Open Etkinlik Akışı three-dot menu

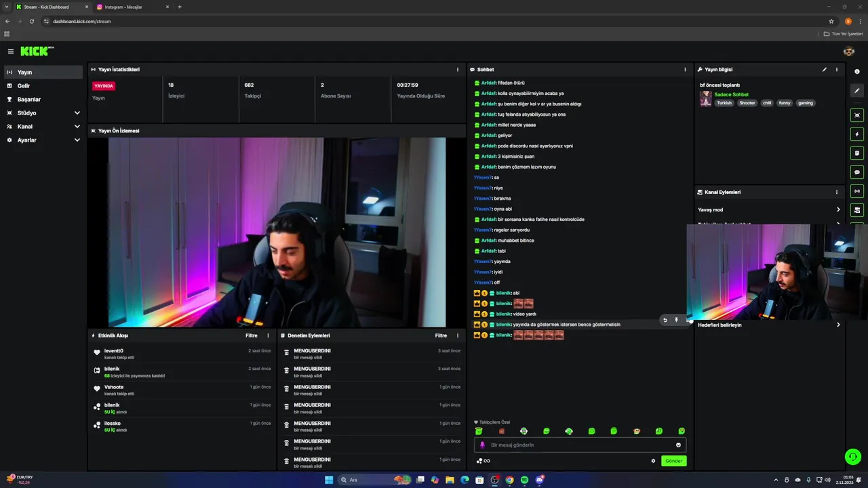coord(268,335)
